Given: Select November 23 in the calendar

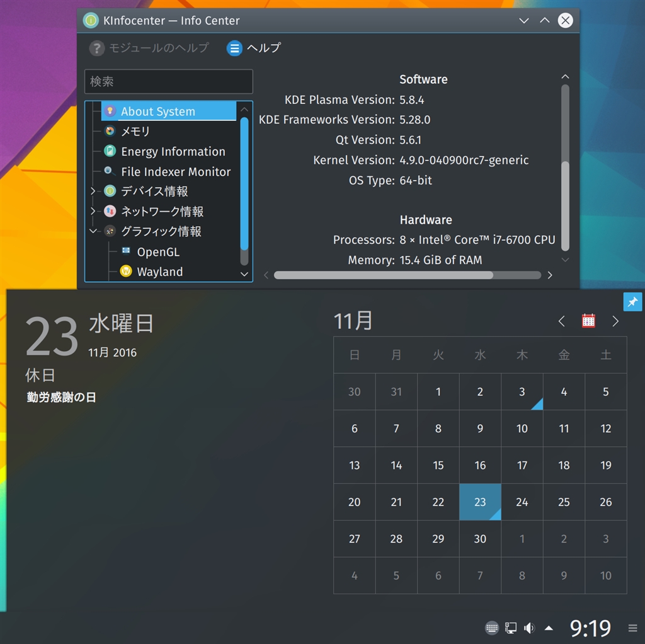Looking at the screenshot, I should pyautogui.click(x=480, y=502).
